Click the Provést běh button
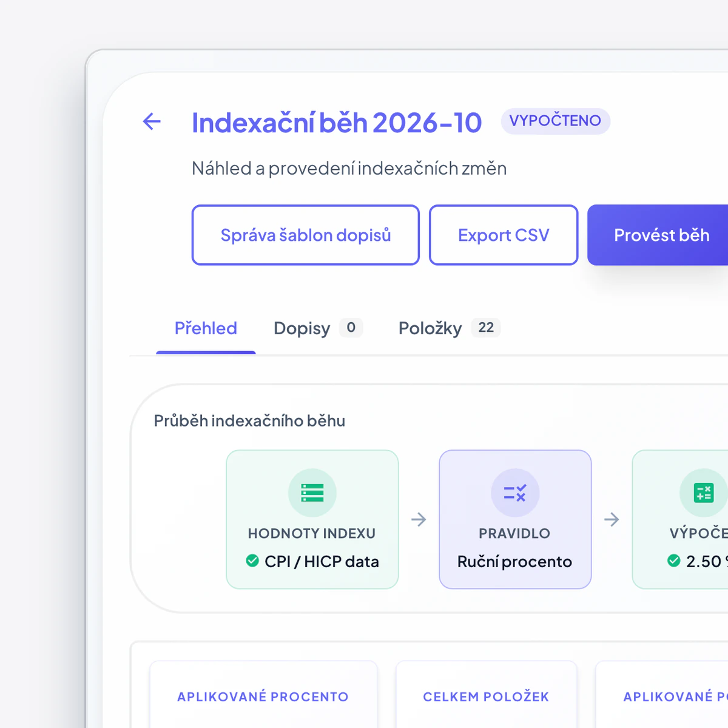The width and height of the screenshot is (728, 728). point(658,235)
